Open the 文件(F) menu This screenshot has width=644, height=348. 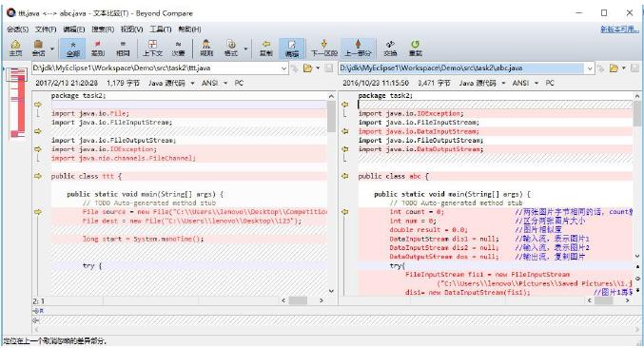click(46, 29)
